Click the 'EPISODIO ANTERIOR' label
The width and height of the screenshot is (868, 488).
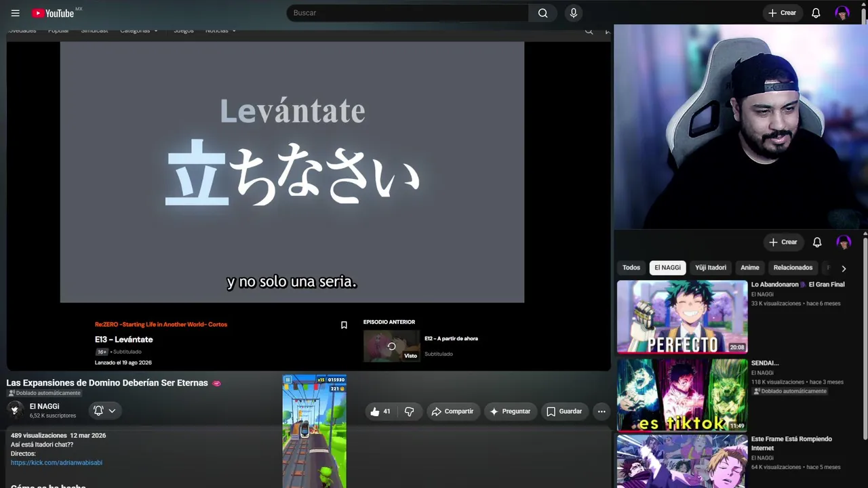pos(389,322)
